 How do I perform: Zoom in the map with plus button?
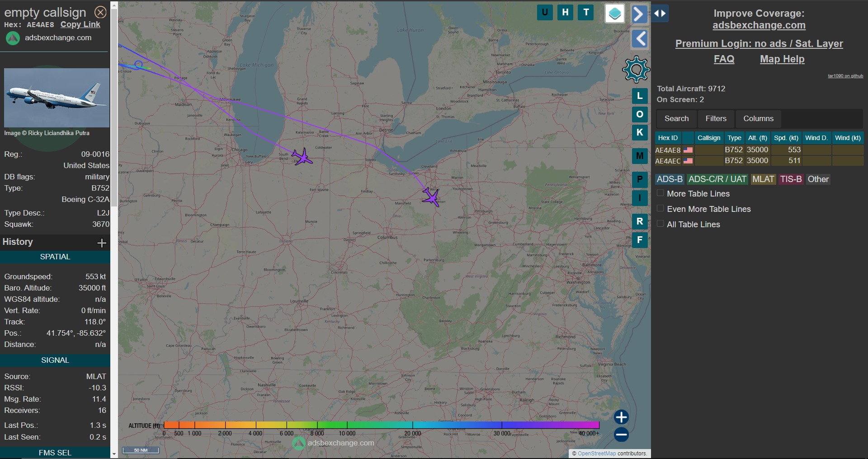[x=621, y=417]
